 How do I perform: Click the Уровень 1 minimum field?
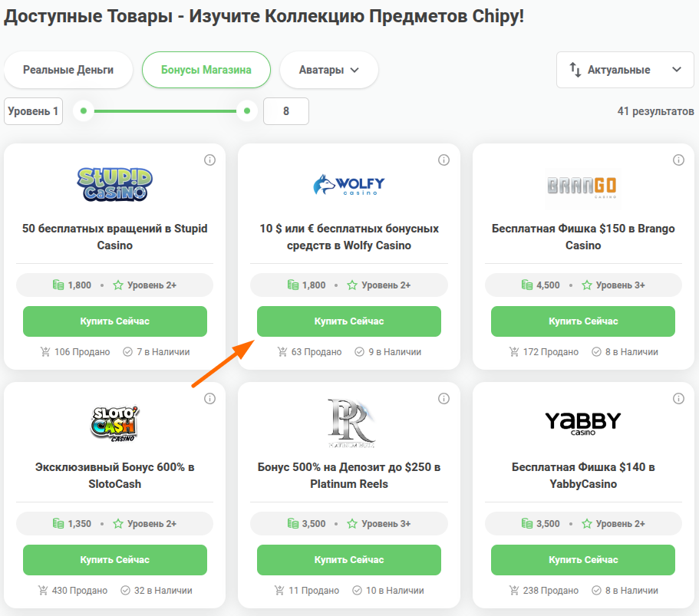(x=34, y=111)
